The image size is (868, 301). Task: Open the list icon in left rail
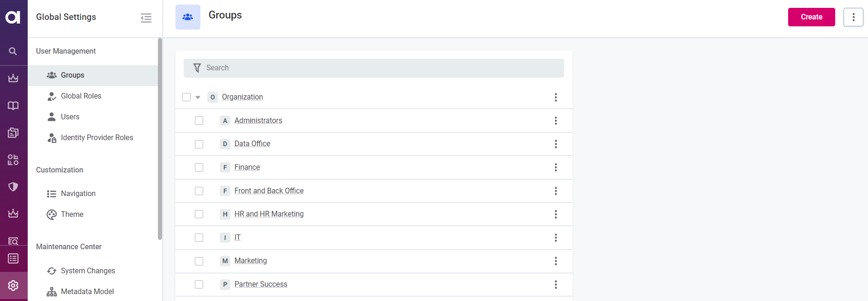pos(13,258)
